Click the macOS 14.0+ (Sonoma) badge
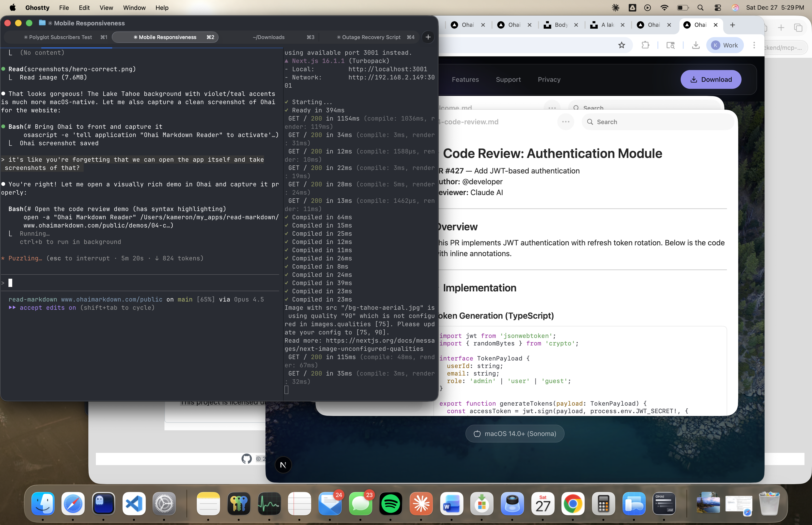 (x=515, y=434)
